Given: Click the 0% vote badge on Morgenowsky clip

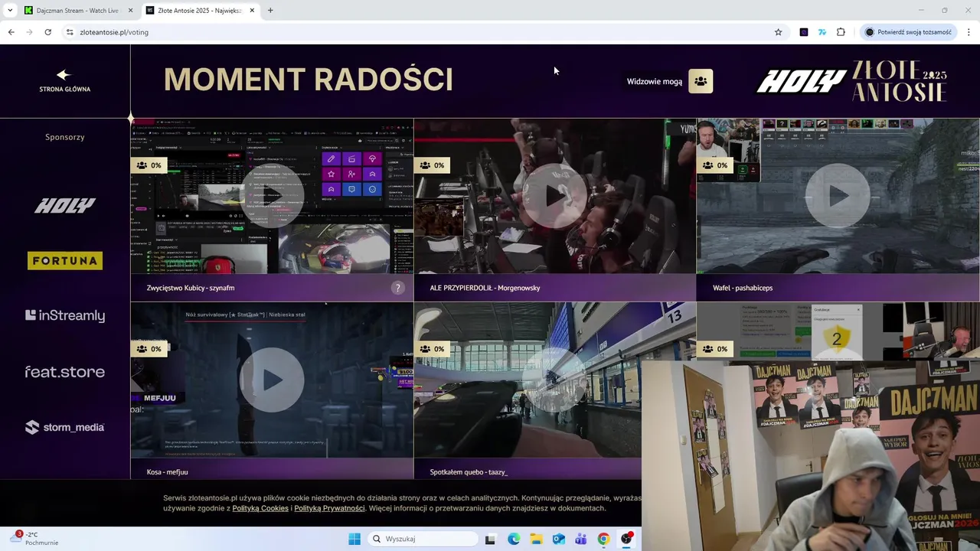Looking at the screenshot, I should pyautogui.click(x=433, y=165).
